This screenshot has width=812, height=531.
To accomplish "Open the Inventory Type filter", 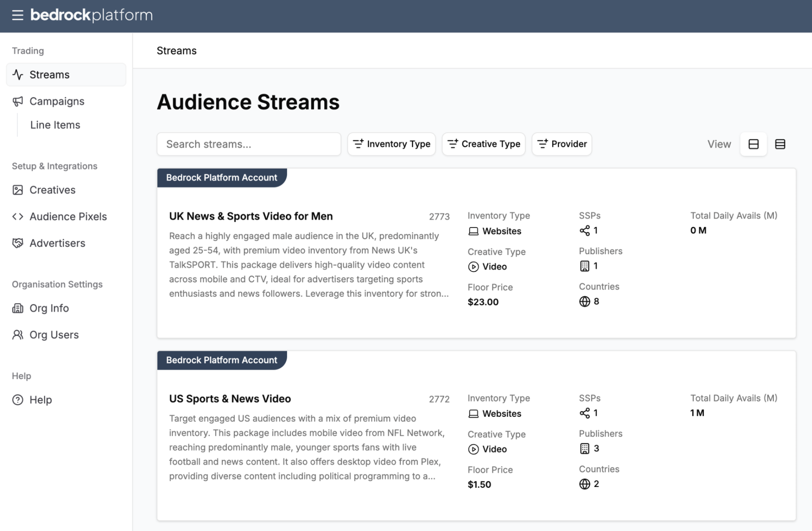I will point(392,144).
